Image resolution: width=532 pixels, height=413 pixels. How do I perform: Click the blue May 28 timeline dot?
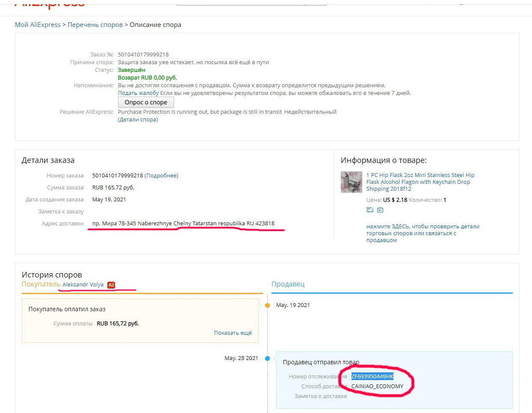(x=268, y=358)
